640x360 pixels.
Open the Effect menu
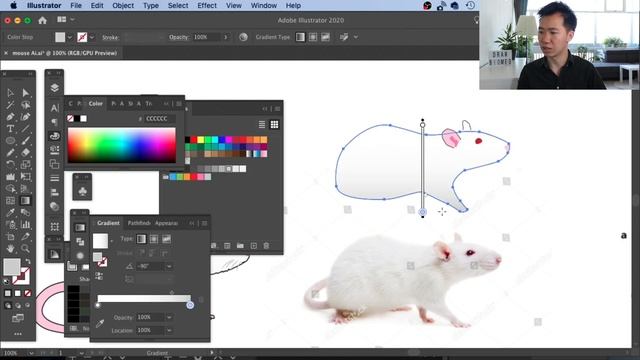[x=207, y=5]
